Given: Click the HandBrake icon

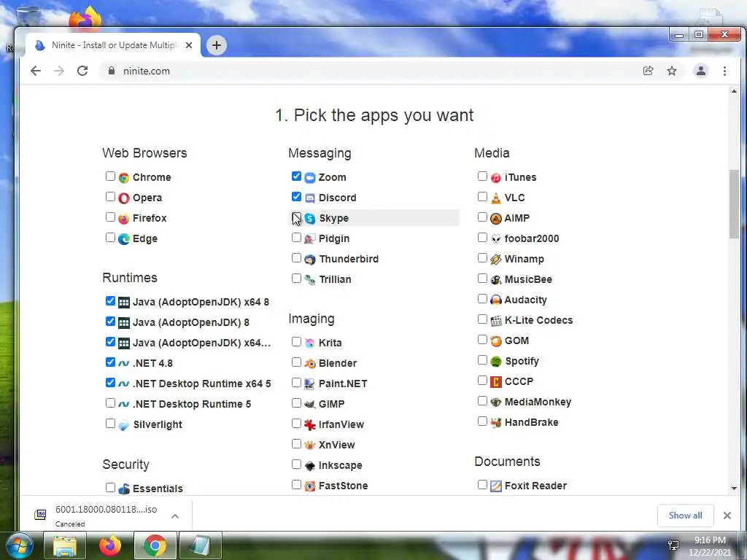Looking at the screenshot, I should tap(496, 423).
